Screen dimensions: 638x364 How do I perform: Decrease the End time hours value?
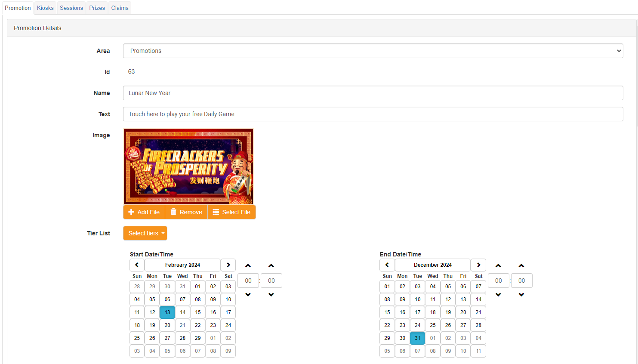[x=498, y=295]
